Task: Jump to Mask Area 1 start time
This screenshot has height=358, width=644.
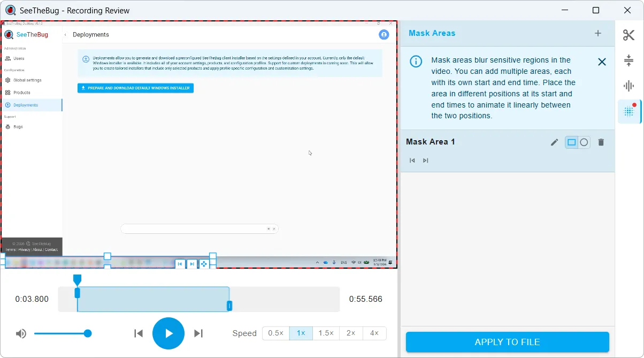Action: click(x=412, y=161)
